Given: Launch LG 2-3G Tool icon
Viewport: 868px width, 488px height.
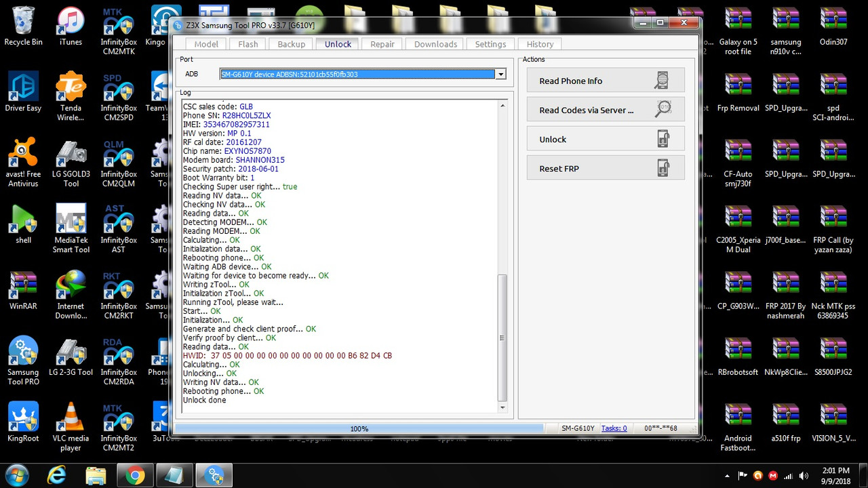Looking at the screenshot, I should tap(71, 357).
